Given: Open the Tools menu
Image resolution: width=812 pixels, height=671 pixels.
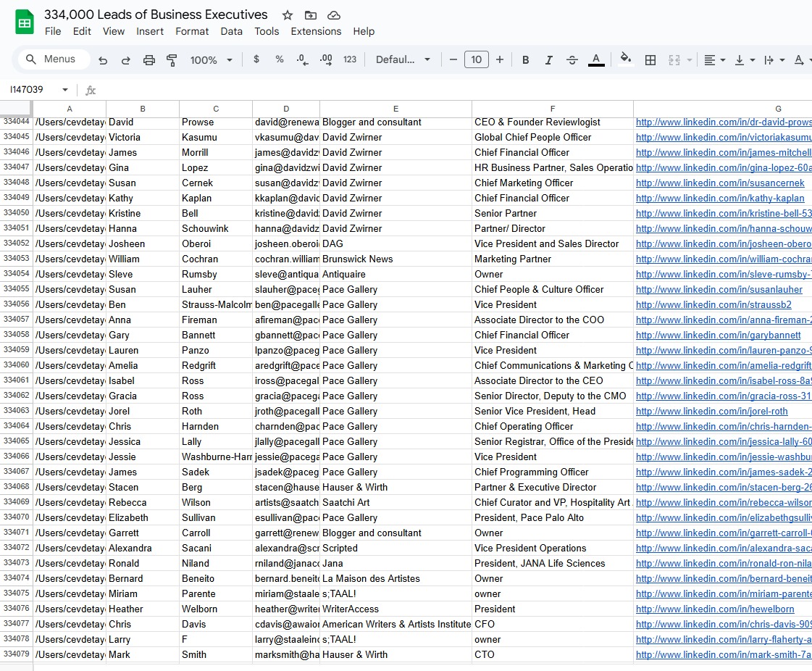Looking at the screenshot, I should (x=267, y=31).
